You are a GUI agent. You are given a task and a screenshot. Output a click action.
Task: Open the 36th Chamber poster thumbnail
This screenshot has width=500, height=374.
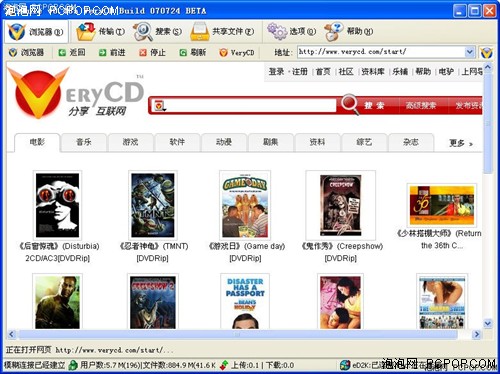point(442,205)
